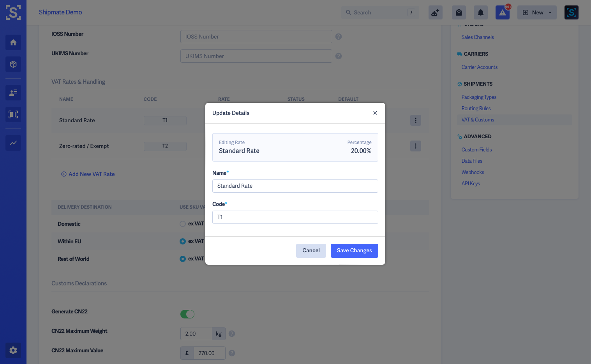This screenshot has width=591, height=364.
Task: Select Domestic ex VAT radio button
Action: tap(183, 224)
